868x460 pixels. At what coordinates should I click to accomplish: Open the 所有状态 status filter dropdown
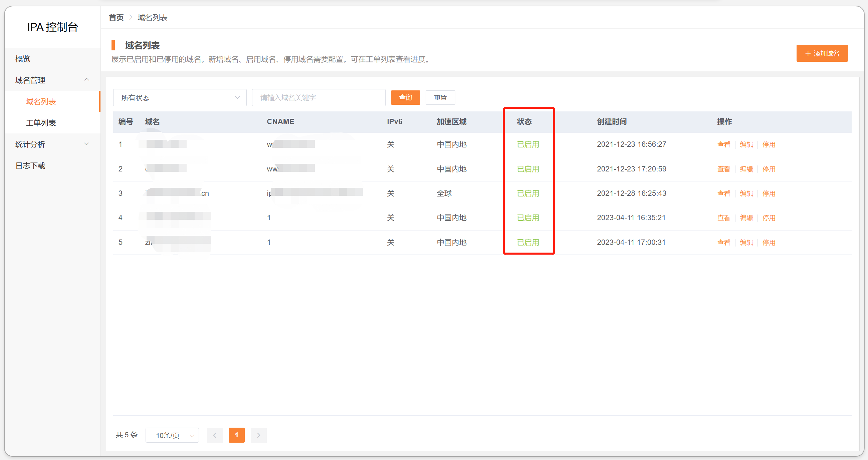click(x=180, y=98)
